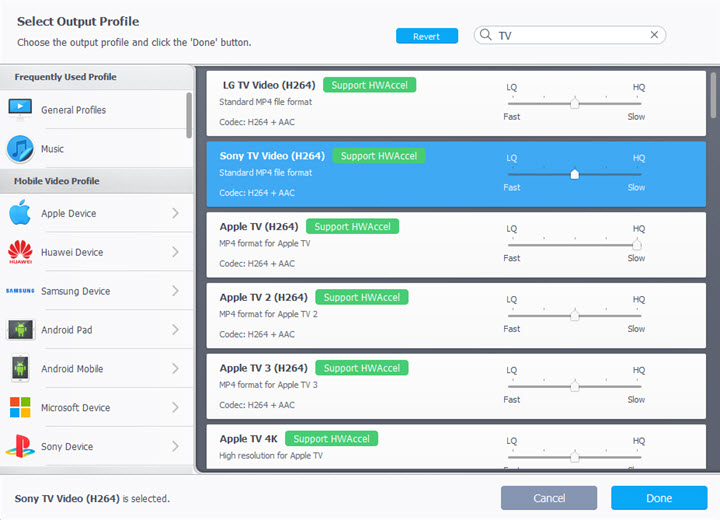Viewport: 720px width, 520px height.
Task: Expand the Microsoft Device category
Action: [175, 407]
